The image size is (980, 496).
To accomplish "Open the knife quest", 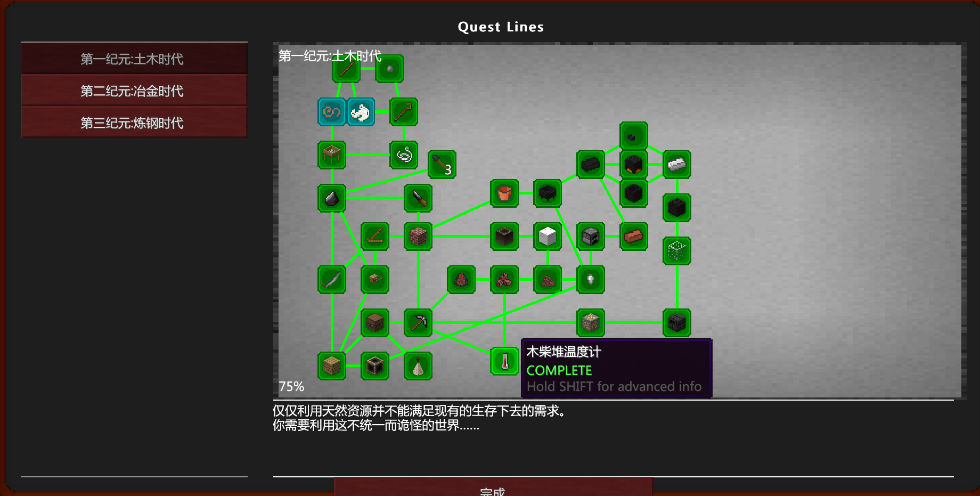I will (x=418, y=198).
